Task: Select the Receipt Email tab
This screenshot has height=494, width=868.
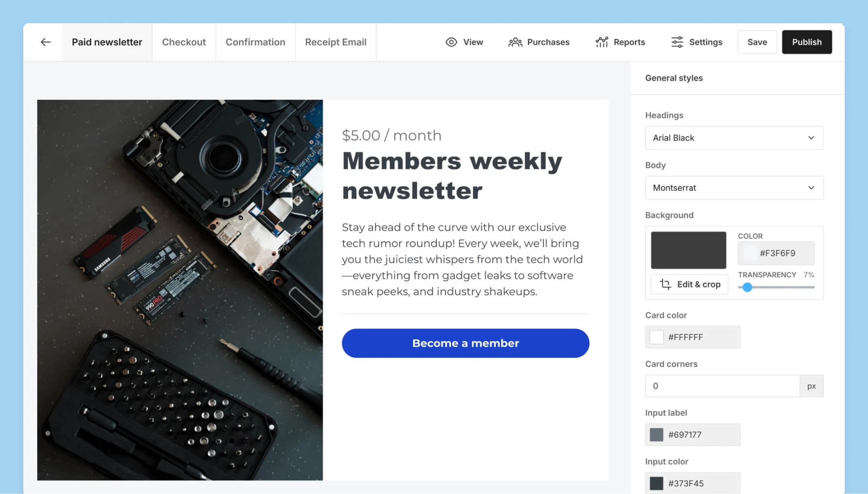Action: coord(335,42)
